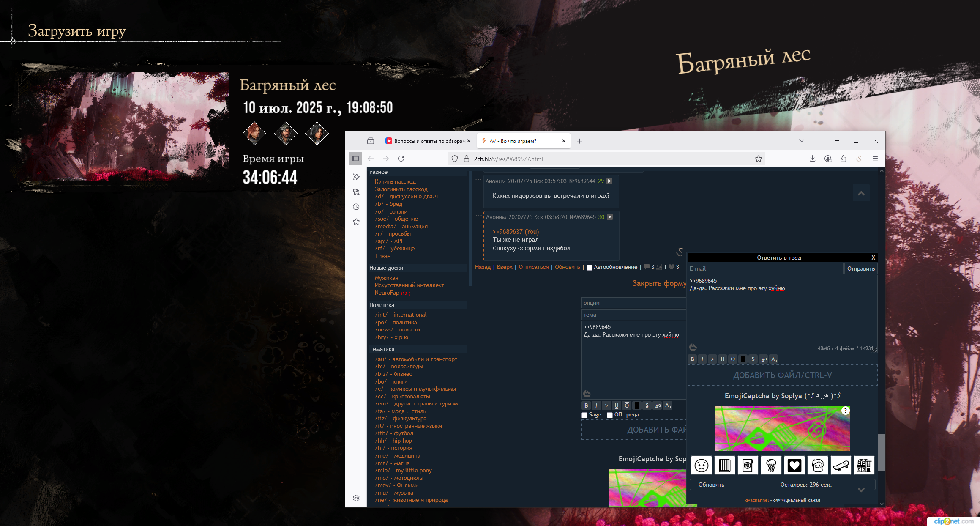The height and width of the screenshot is (526, 980).
Task: Expand post №9689645 arrow menu
Action: 610,217
